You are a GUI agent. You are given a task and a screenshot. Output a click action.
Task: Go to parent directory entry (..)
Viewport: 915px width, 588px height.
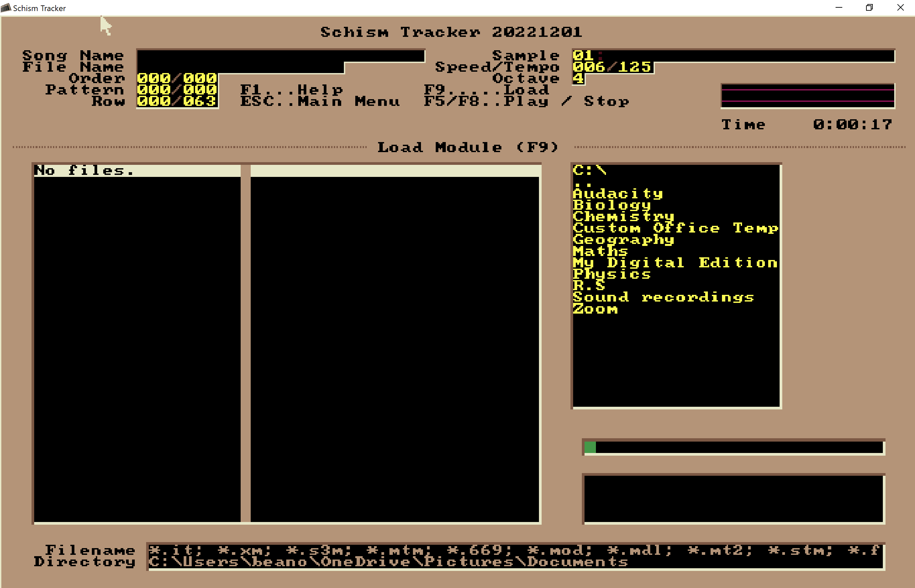pyautogui.click(x=583, y=183)
